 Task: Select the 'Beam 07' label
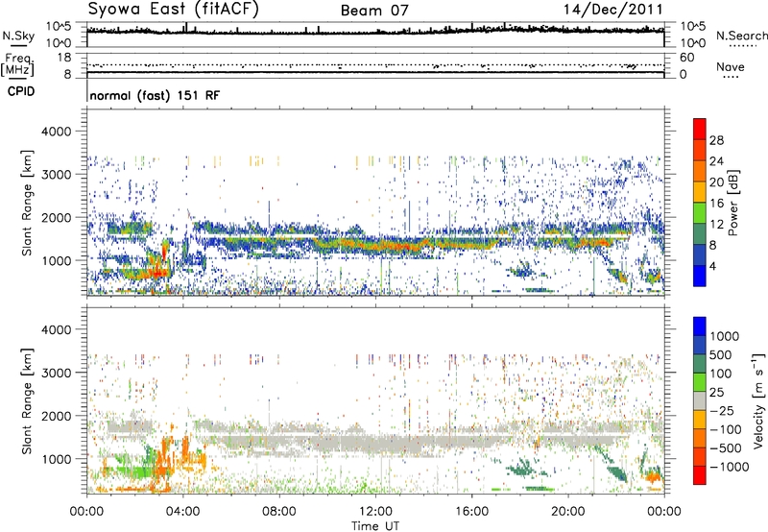[x=374, y=11]
